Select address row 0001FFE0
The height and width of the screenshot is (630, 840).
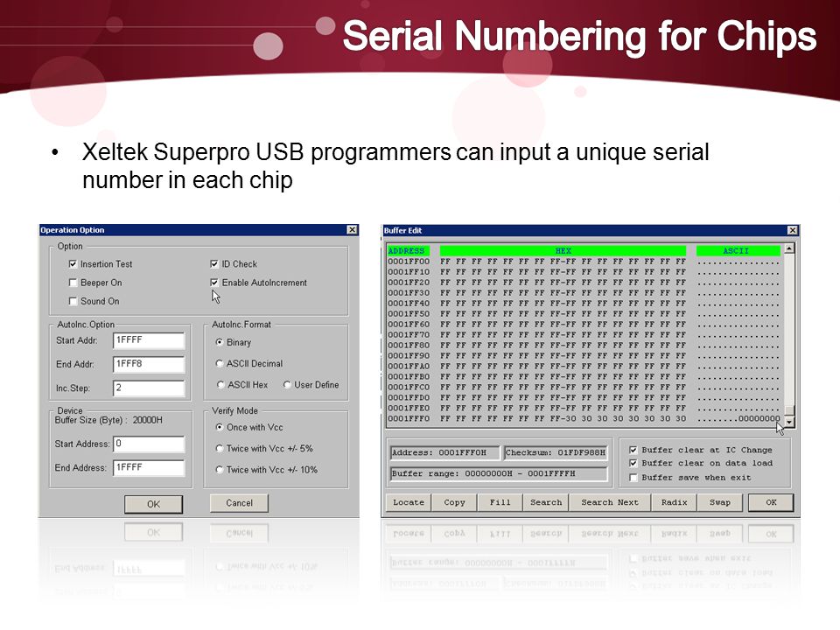(409, 409)
